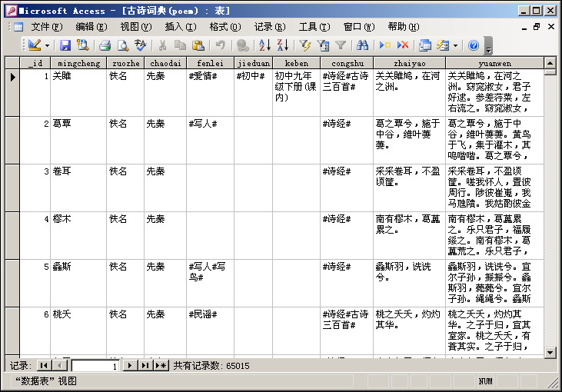Open New Object dropdown arrow

[455, 45]
